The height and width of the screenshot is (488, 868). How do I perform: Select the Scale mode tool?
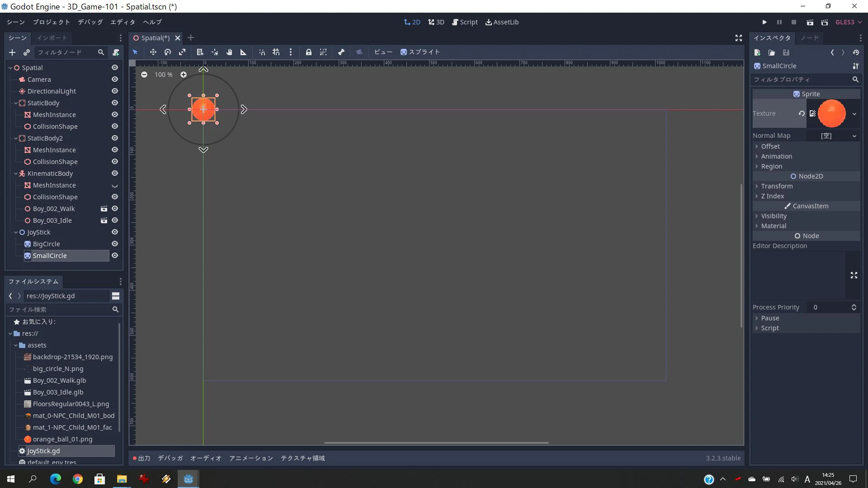182,52
